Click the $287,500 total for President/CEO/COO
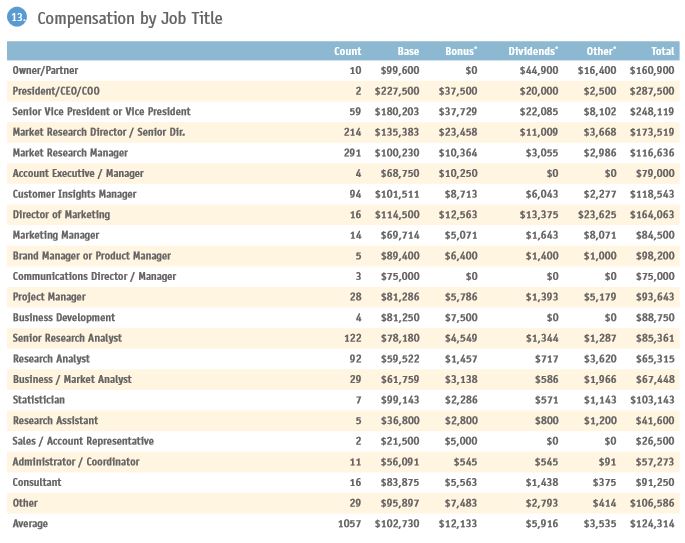 pyautogui.click(x=652, y=91)
